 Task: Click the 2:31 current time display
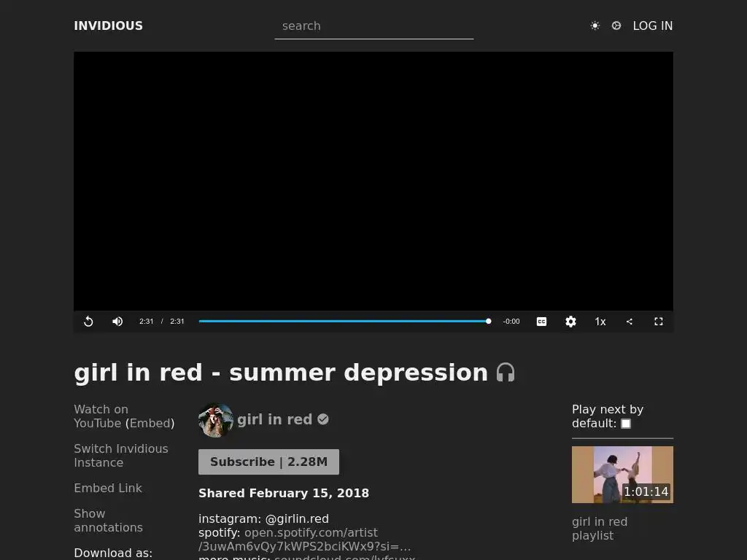146,322
